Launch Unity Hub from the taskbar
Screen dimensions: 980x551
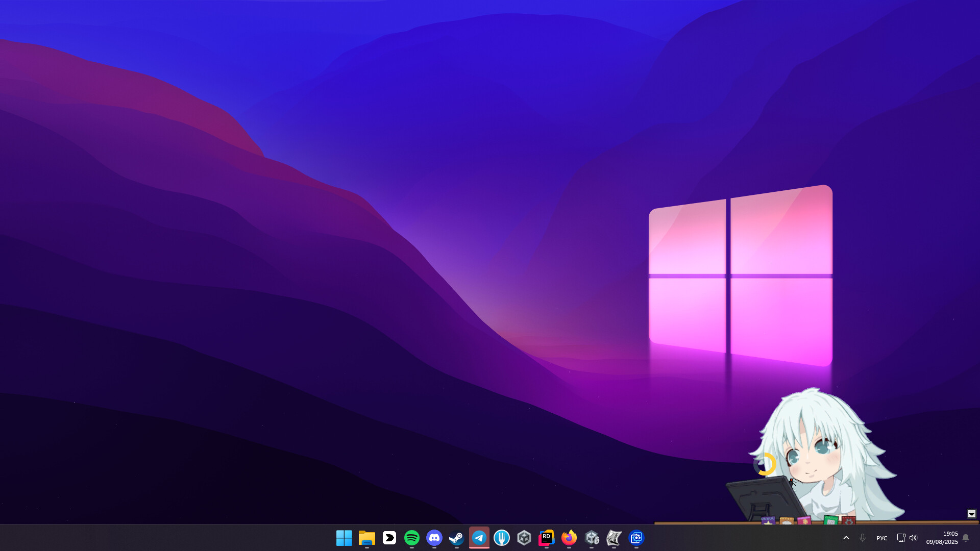(x=524, y=538)
